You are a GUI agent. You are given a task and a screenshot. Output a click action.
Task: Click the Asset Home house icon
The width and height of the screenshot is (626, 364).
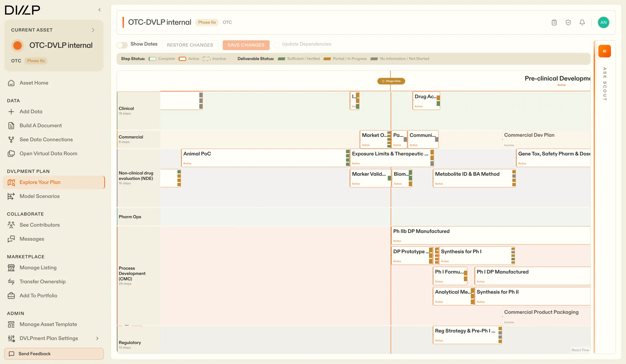coord(11,83)
